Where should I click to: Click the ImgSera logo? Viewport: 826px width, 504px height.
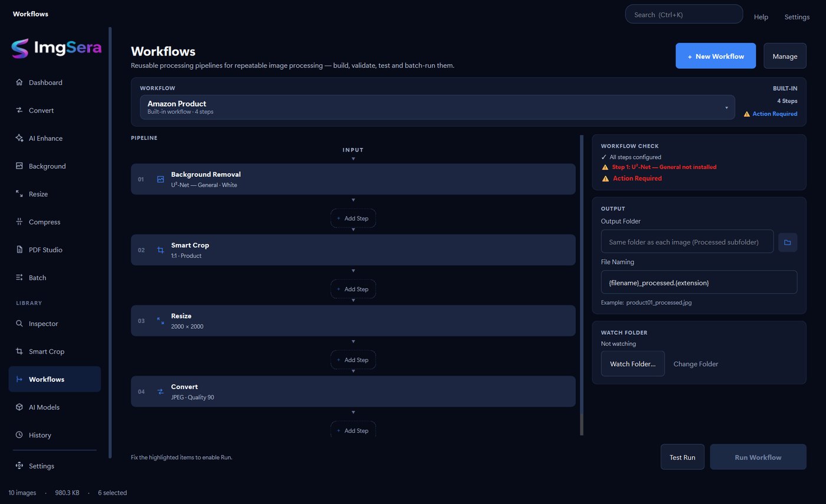pyautogui.click(x=57, y=48)
